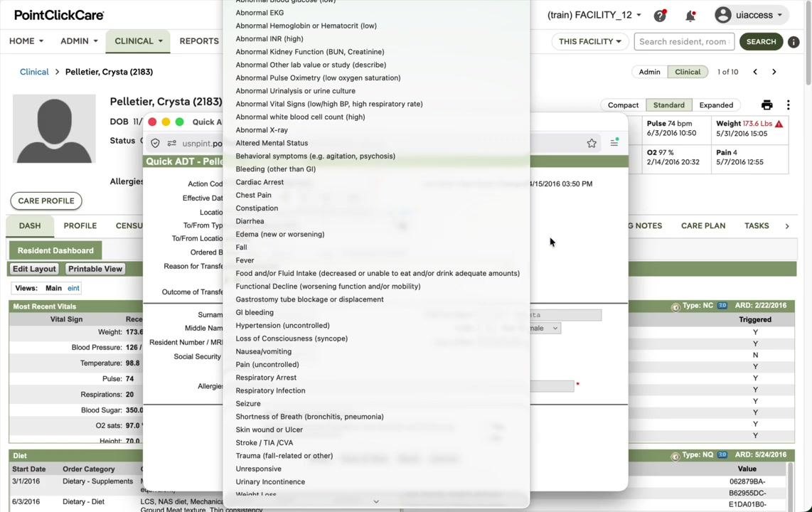Click the PointClickCare logo
Viewport: 812px width, 512px height.
[58, 15]
